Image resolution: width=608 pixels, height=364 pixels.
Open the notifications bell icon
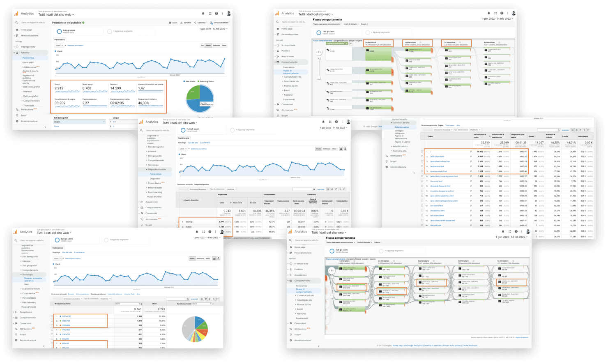pyautogui.click(x=203, y=13)
